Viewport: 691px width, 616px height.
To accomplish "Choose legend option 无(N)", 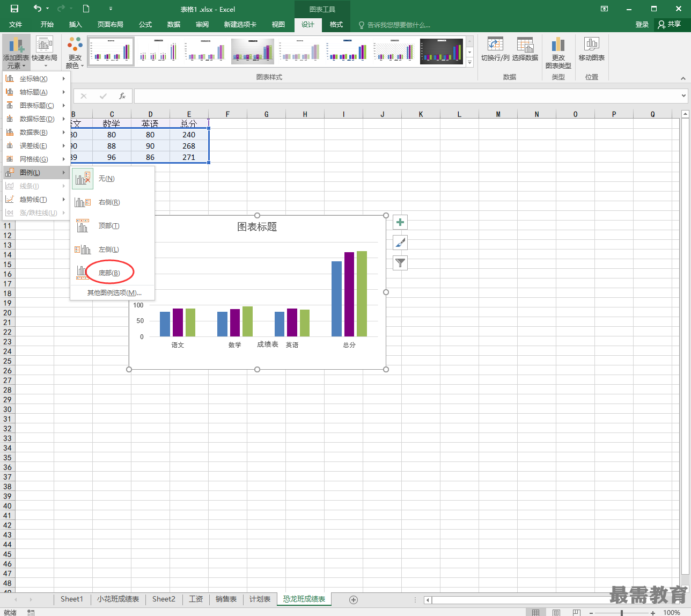I will [113, 179].
